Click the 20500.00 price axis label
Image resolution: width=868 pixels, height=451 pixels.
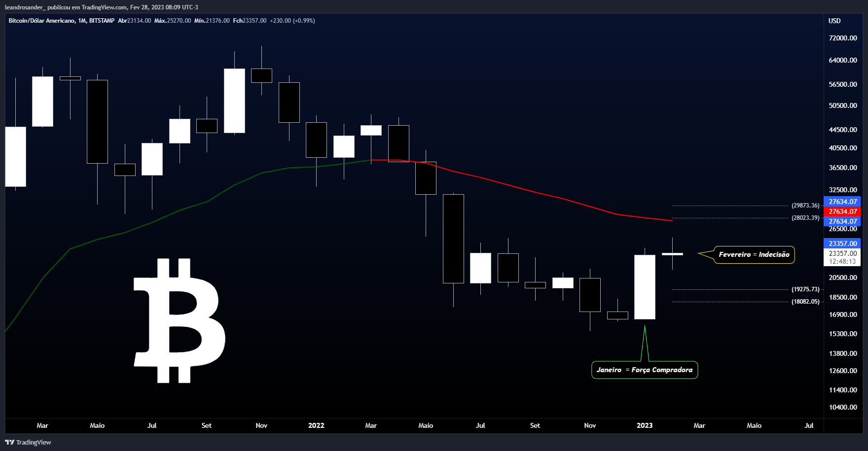[x=843, y=278]
